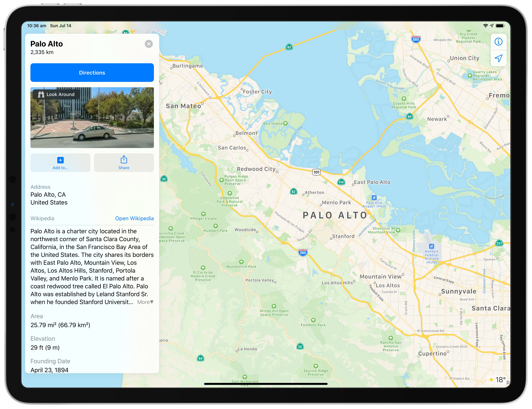Tap the blue Directions button
This screenshot has height=409, width=532.
tap(92, 73)
